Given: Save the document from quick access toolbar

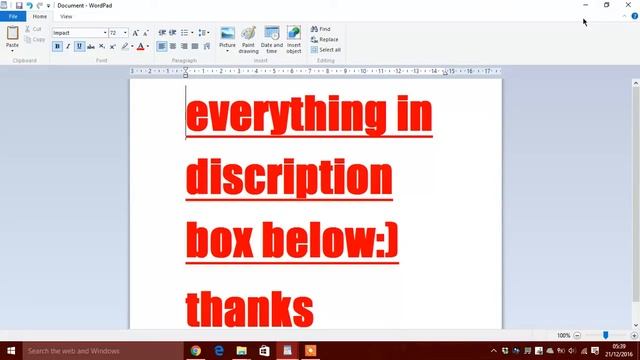Looking at the screenshot, I should click(19, 6).
